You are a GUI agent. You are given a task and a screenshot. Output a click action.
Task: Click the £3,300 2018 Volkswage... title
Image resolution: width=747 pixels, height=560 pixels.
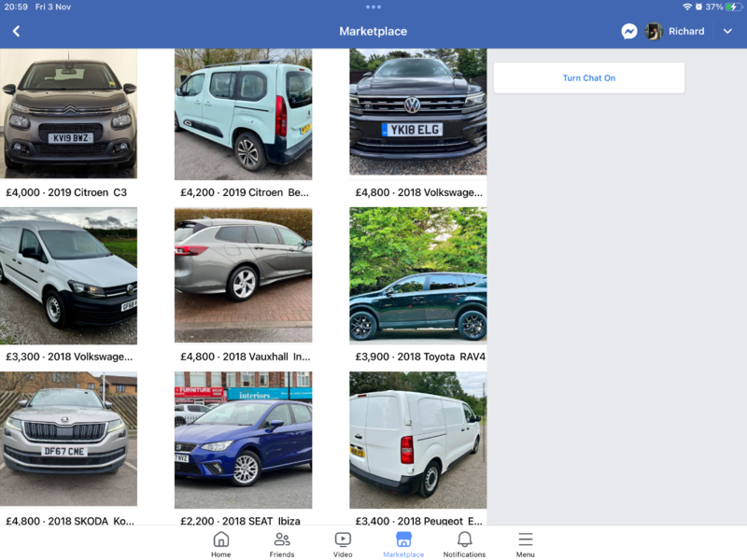click(69, 357)
